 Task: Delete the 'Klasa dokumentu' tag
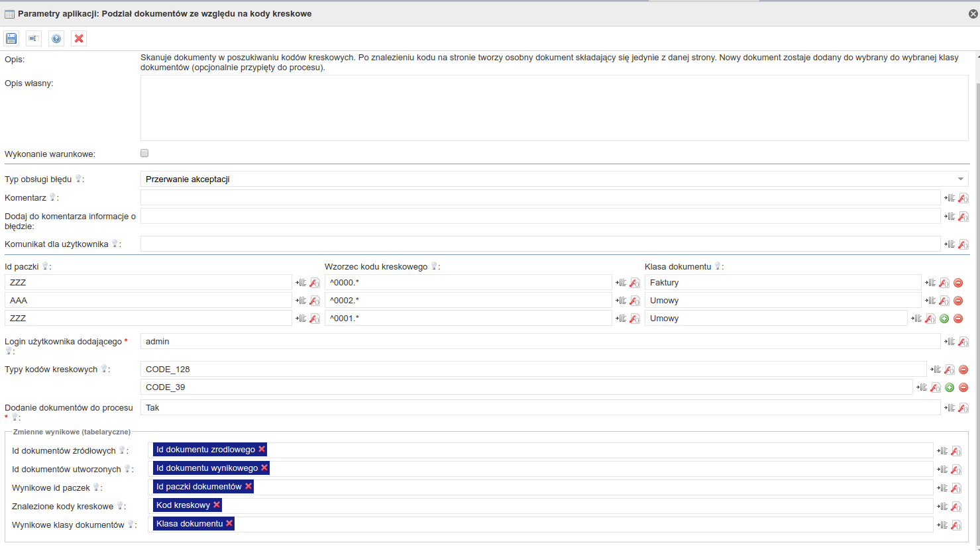[229, 523]
